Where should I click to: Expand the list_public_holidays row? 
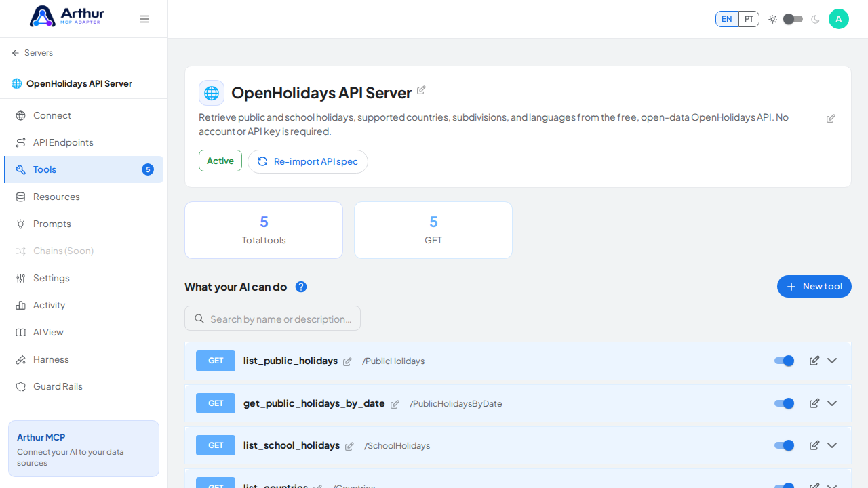[832, 361]
